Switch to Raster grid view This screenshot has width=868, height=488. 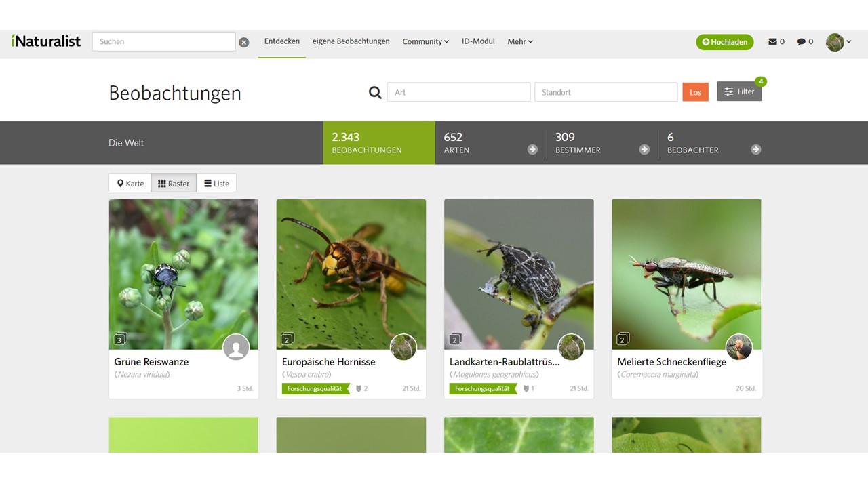click(174, 183)
